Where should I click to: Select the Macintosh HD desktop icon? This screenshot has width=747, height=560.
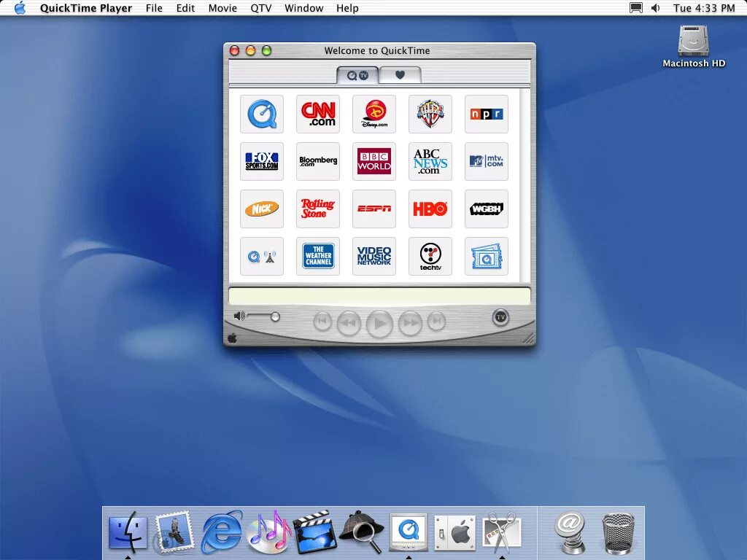[x=694, y=47]
